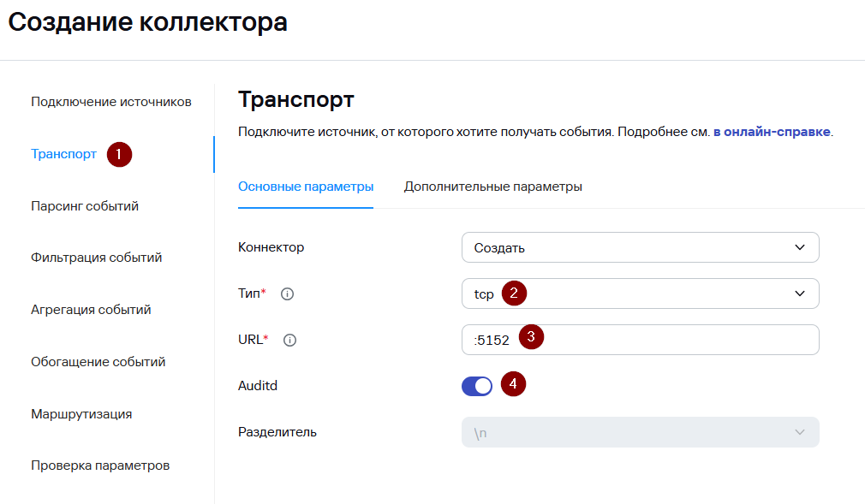Click the red marker number 2 badge

pyautogui.click(x=514, y=293)
